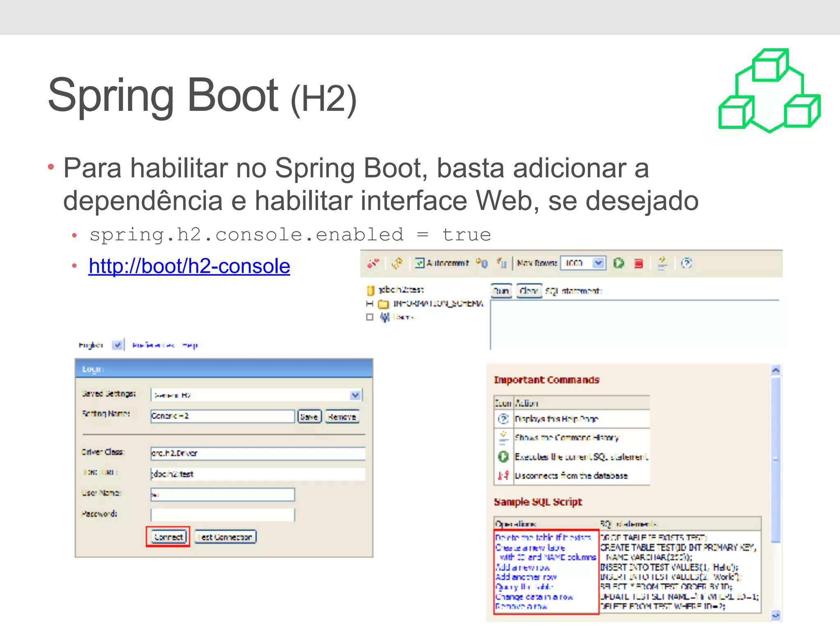Click the Setting Name input field
840x630 pixels.
coord(222,416)
